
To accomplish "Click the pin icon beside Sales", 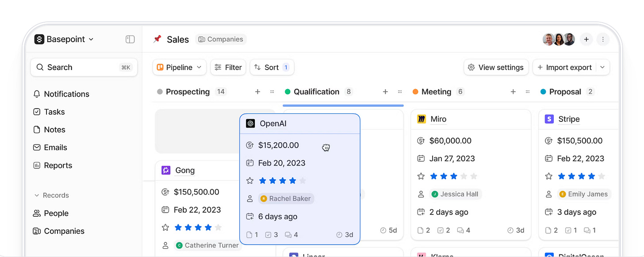I will pyautogui.click(x=157, y=39).
